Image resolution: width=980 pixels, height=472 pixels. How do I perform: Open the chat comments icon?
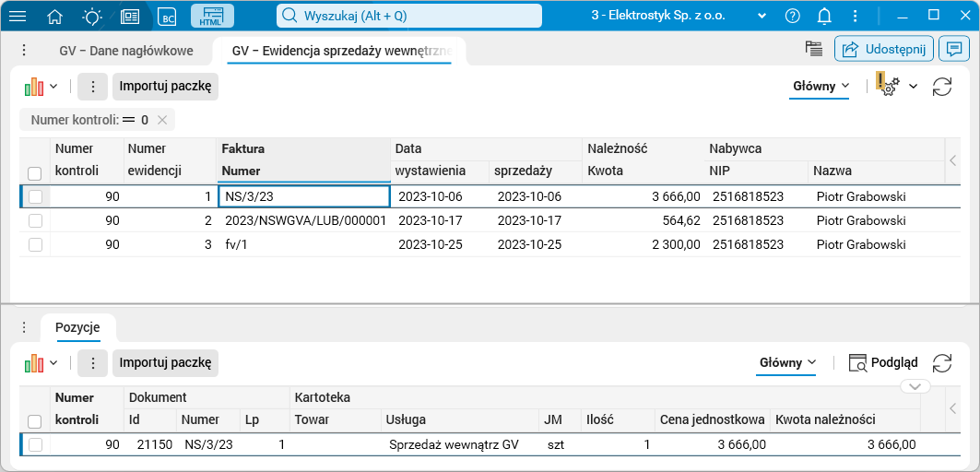pyautogui.click(x=954, y=49)
